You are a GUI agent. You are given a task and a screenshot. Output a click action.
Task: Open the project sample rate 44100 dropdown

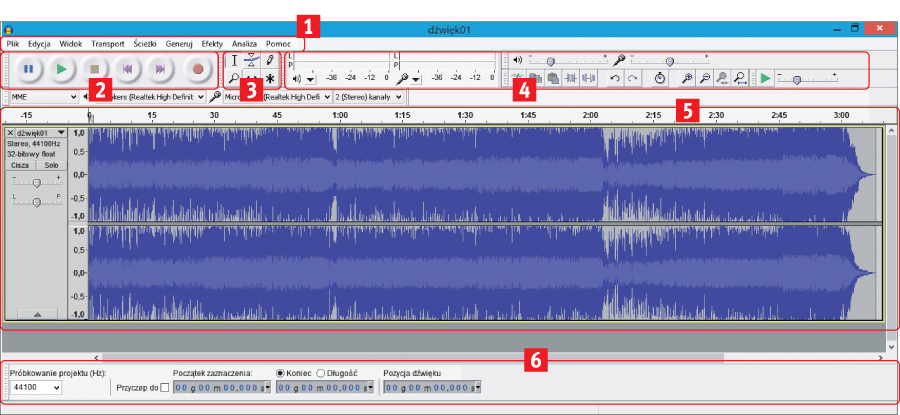pyautogui.click(x=37, y=387)
